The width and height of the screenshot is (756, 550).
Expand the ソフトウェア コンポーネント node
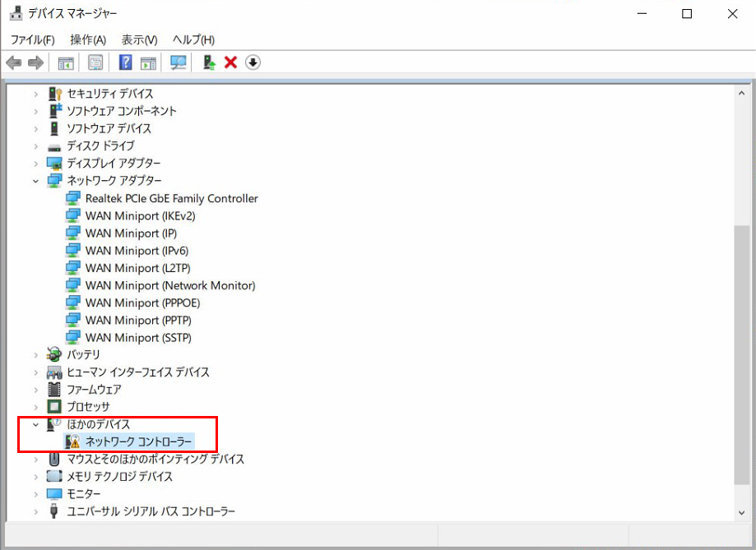35,111
